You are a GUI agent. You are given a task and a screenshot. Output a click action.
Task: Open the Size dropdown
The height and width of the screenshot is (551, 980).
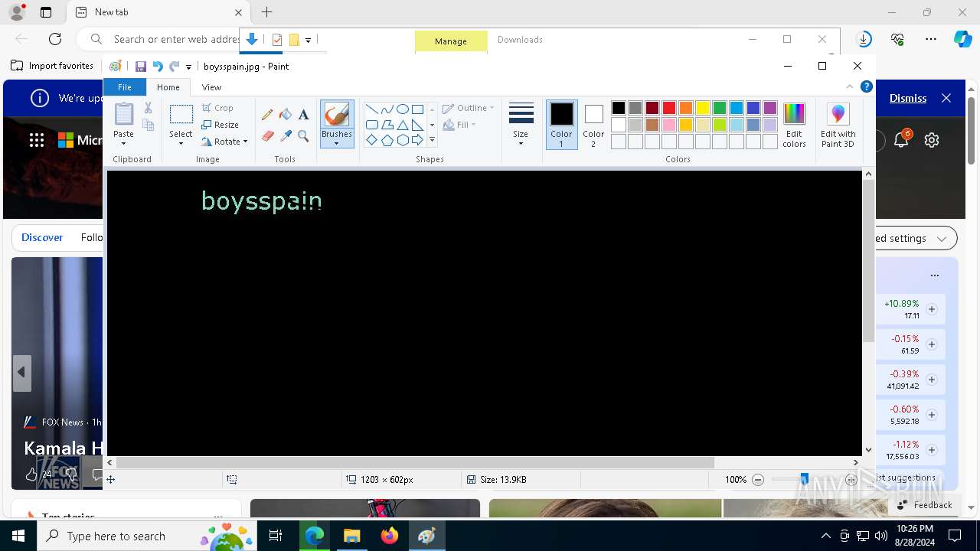pos(521,126)
